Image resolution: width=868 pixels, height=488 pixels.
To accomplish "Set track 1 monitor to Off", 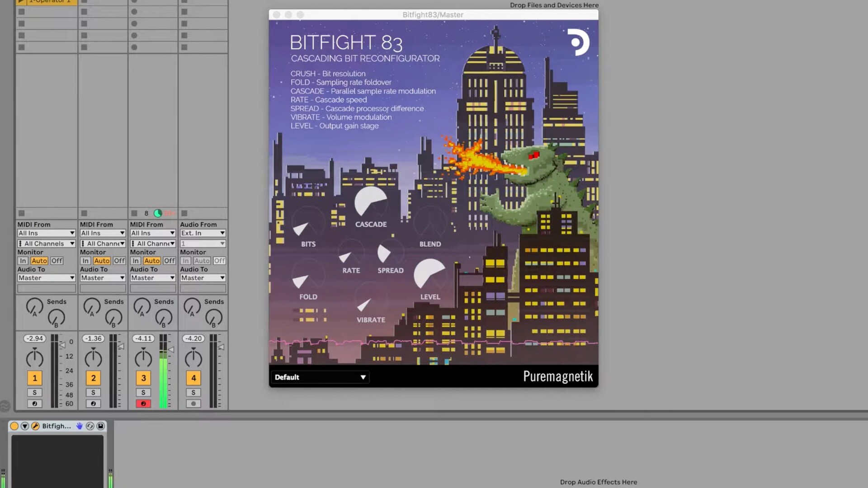I will (x=57, y=261).
